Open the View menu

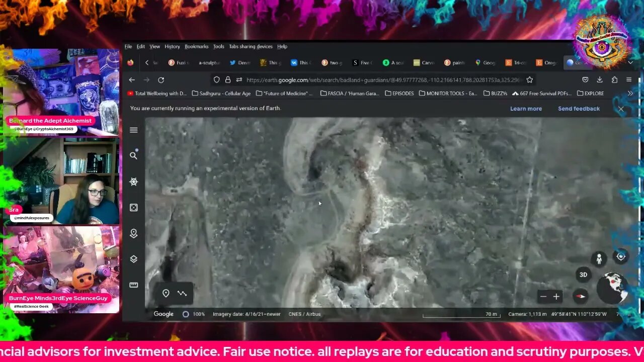[x=154, y=47]
